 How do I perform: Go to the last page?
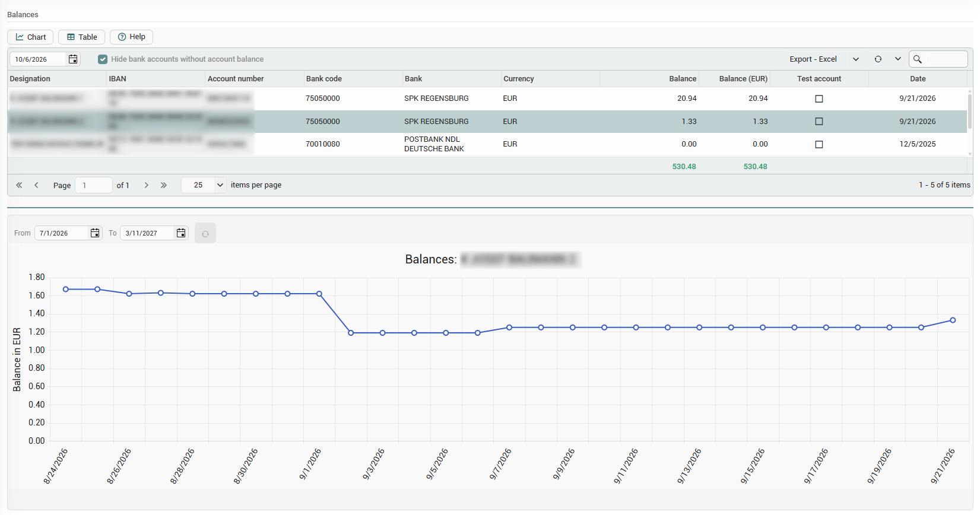(x=163, y=185)
